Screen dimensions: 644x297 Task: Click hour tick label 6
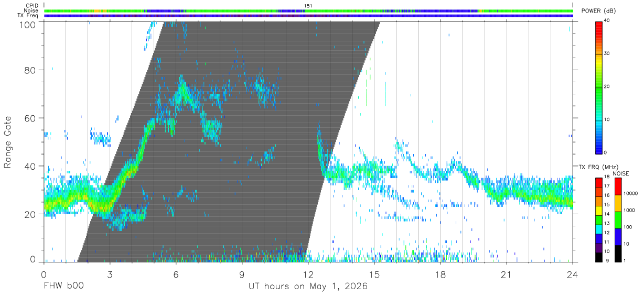point(176,274)
